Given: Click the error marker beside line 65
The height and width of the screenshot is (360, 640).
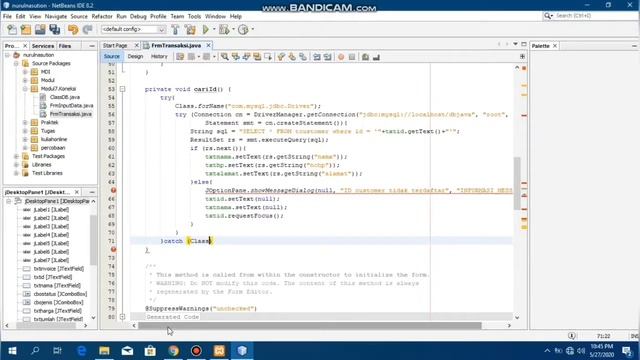Looking at the screenshot, I should pyautogui.click(x=113, y=190).
